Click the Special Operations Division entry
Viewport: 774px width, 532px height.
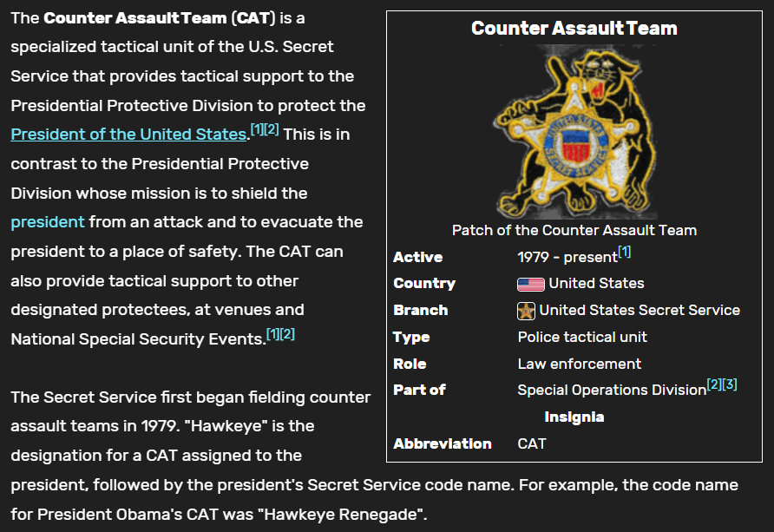point(612,390)
